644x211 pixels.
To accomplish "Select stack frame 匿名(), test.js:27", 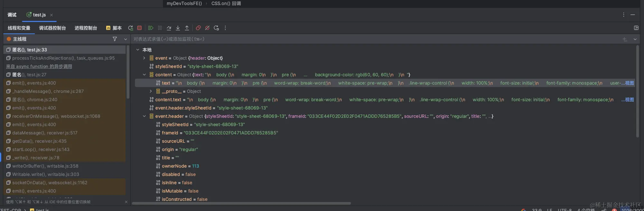I will 64,75.
